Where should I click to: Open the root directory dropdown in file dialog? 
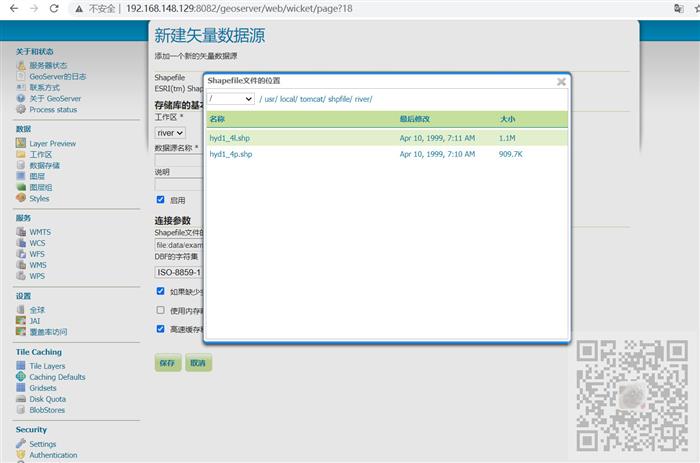(x=231, y=99)
